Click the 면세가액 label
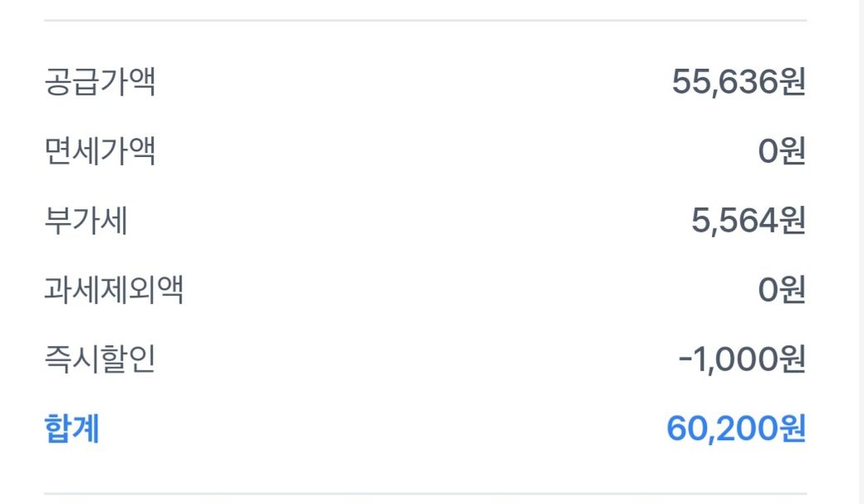The height and width of the screenshot is (504, 864). click(x=100, y=152)
